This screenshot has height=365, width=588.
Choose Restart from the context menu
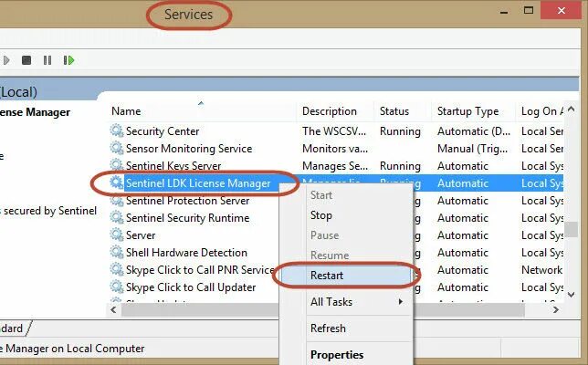pos(327,274)
